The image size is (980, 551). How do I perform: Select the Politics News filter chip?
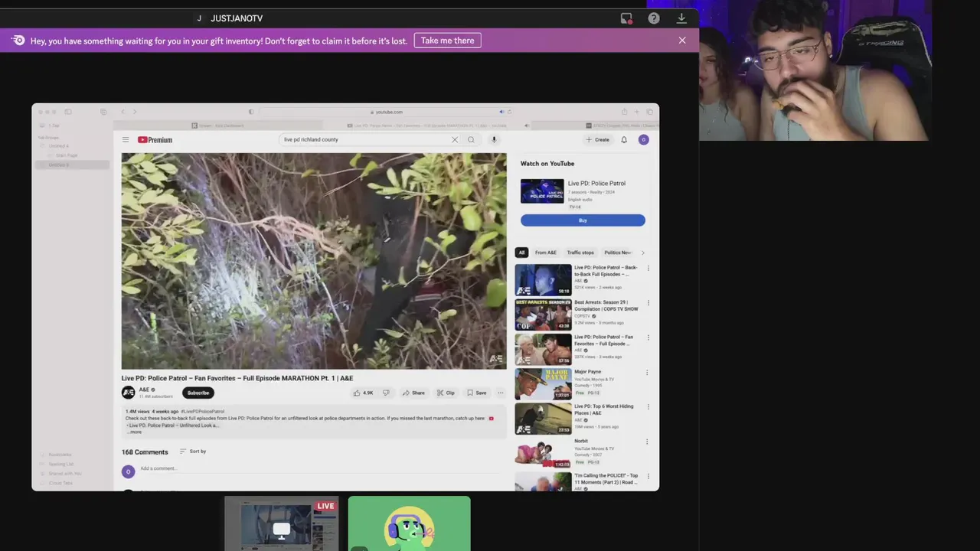618,253
